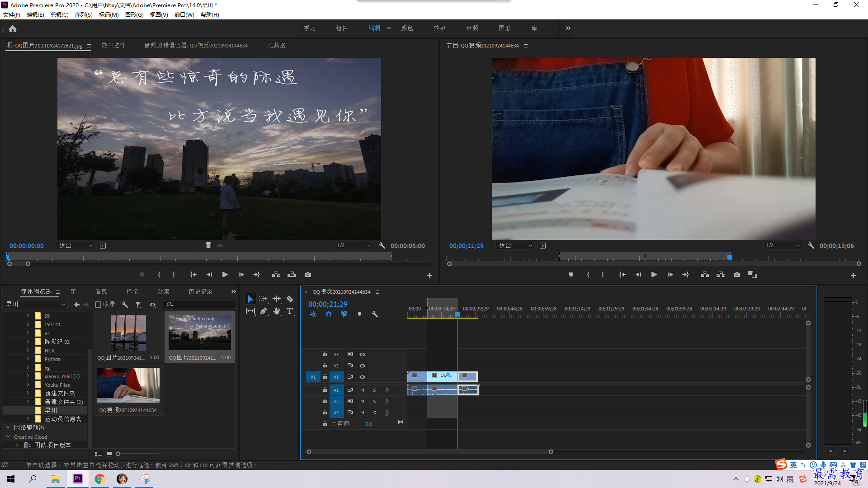
Task: Collapse the Creative Cloud node
Action: click(8, 437)
